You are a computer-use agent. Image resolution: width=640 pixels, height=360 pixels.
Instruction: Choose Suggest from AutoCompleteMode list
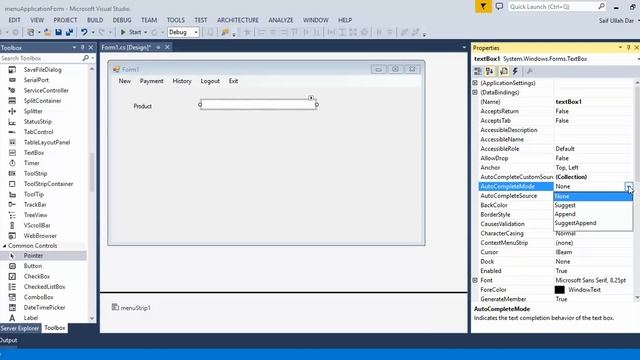click(593, 205)
